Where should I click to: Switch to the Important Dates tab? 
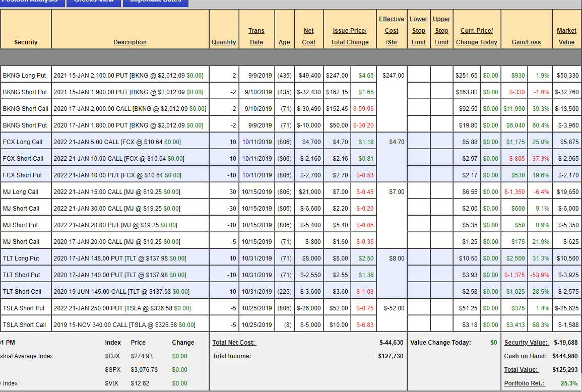click(x=156, y=2)
